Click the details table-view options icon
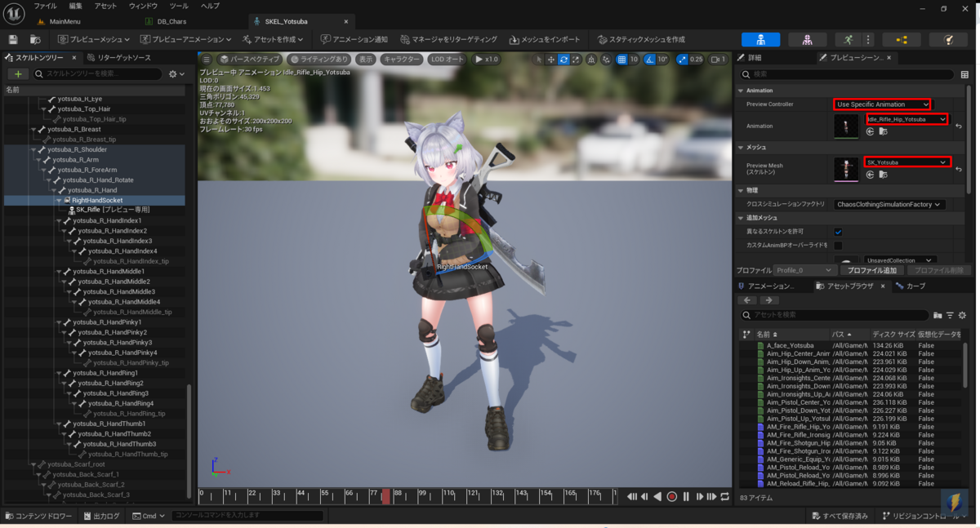The width and height of the screenshot is (980, 528). point(964,74)
